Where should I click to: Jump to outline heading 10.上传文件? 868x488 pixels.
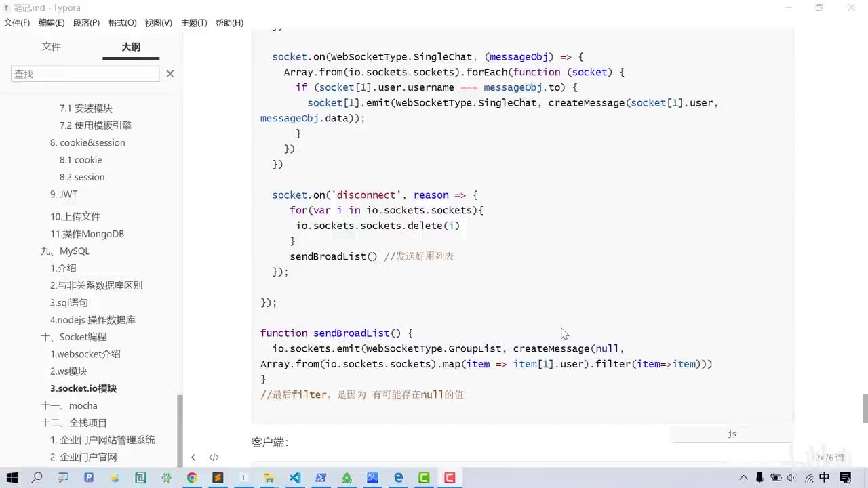(75, 217)
